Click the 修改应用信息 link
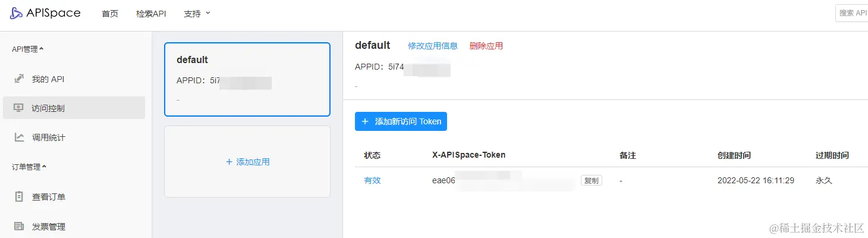Viewport: 868px width, 238px height. coord(433,46)
